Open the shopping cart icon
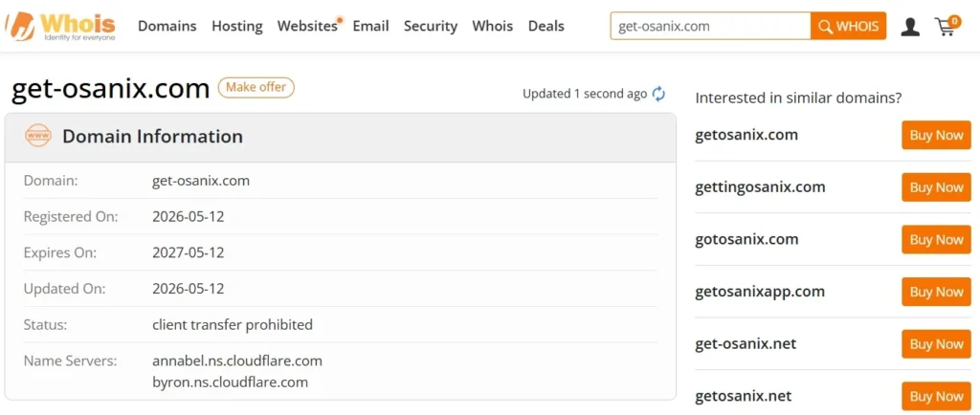The image size is (980, 415). [947, 26]
